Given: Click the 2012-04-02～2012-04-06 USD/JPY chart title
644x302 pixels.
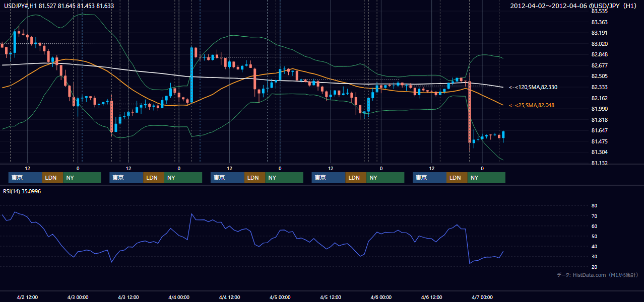Looking at the screenshot, I should point(573,6).
